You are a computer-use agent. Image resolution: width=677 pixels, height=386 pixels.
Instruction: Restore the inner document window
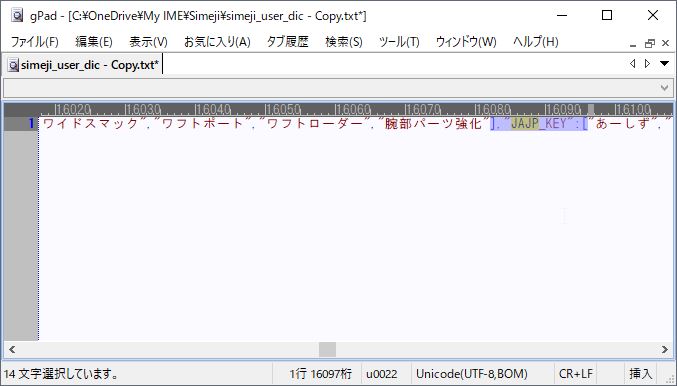(x=649, y=44)
